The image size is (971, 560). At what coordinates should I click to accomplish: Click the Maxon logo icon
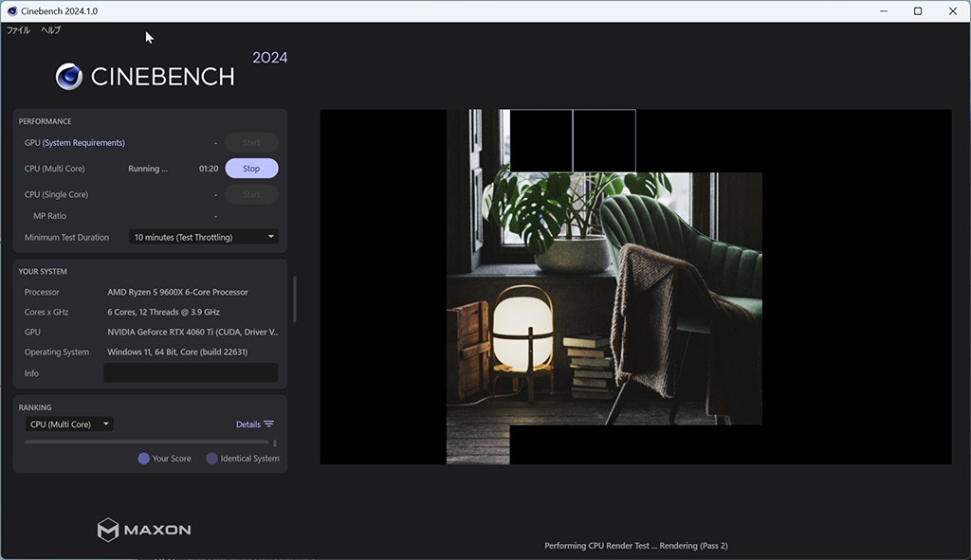pyautogui.click(x=108, y=530)
